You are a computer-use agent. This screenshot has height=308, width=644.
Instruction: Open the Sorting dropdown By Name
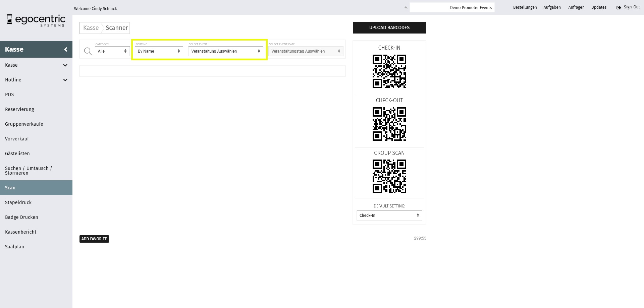[159, 51]
